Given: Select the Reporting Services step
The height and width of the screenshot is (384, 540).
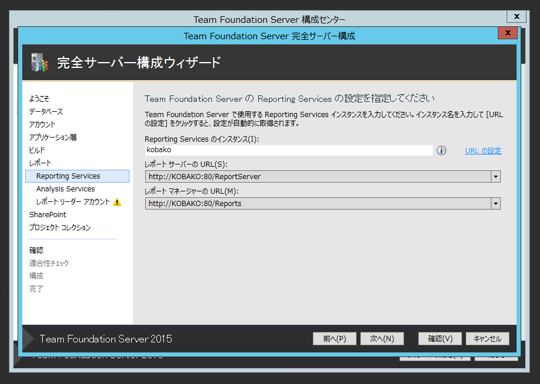Looking at the screenshot, I should pyautogui.click(x=77, y=176).
